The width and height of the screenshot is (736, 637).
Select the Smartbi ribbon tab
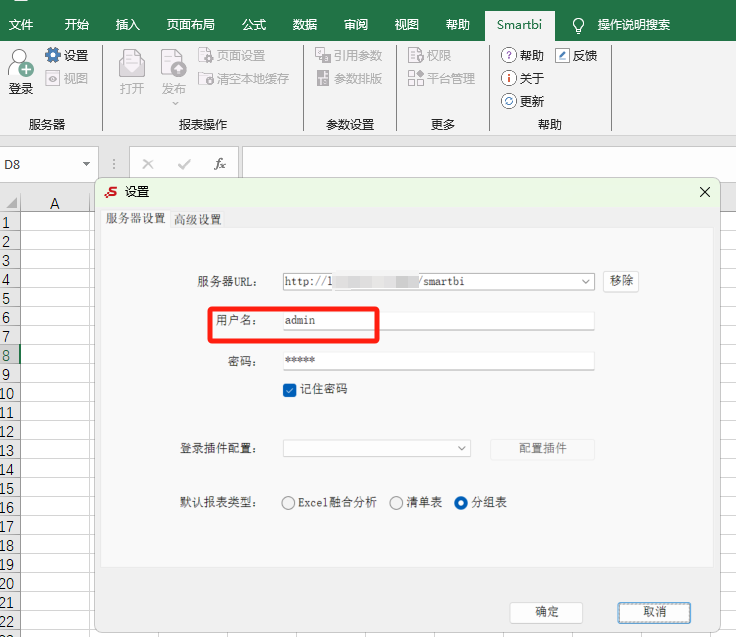click(x=519, y=25)
